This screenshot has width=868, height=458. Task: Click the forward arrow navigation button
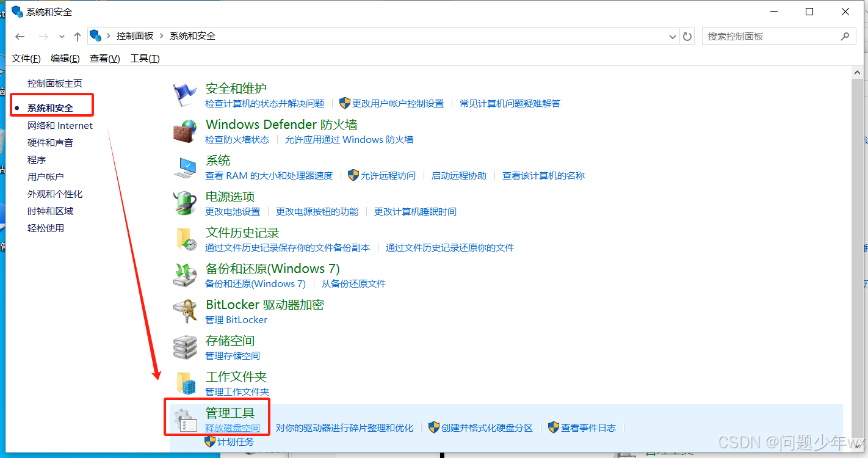coord(43,37)
